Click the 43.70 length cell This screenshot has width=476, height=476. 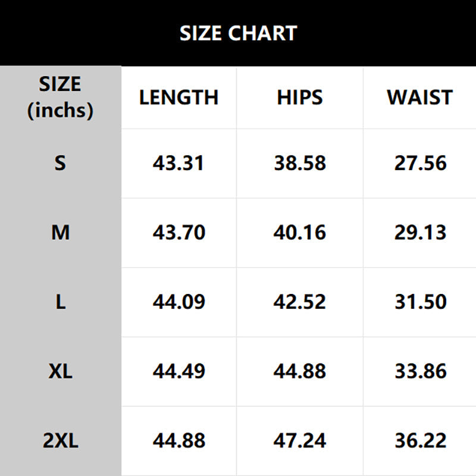[x=178, y=233]
